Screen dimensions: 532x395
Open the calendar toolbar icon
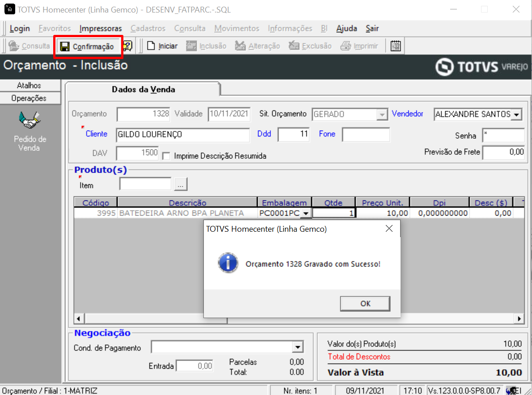pos(396,46)
